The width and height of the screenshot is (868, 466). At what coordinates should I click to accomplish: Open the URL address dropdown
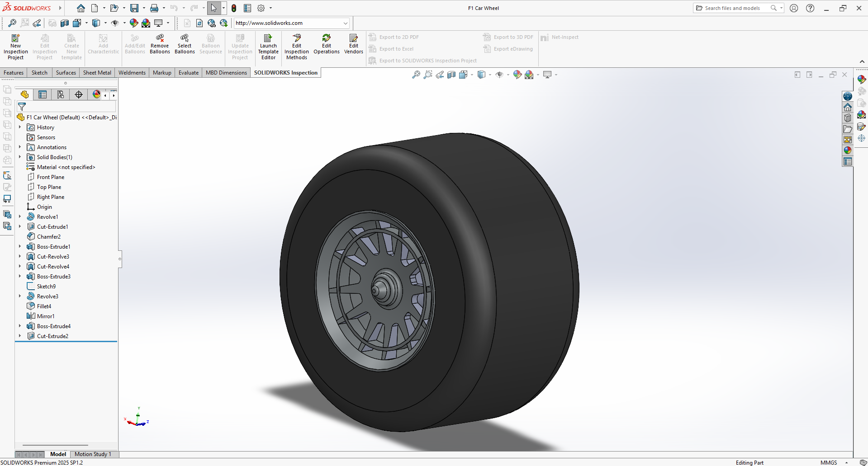pyautogui.click(x=346, y=23)
